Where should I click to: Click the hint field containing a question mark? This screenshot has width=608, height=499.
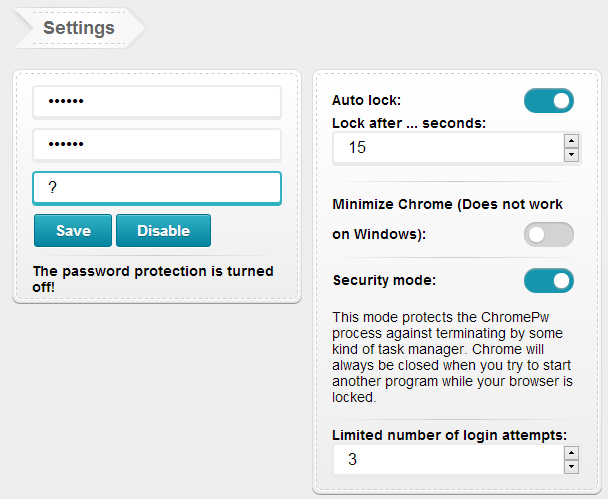(x=157, y=188)
